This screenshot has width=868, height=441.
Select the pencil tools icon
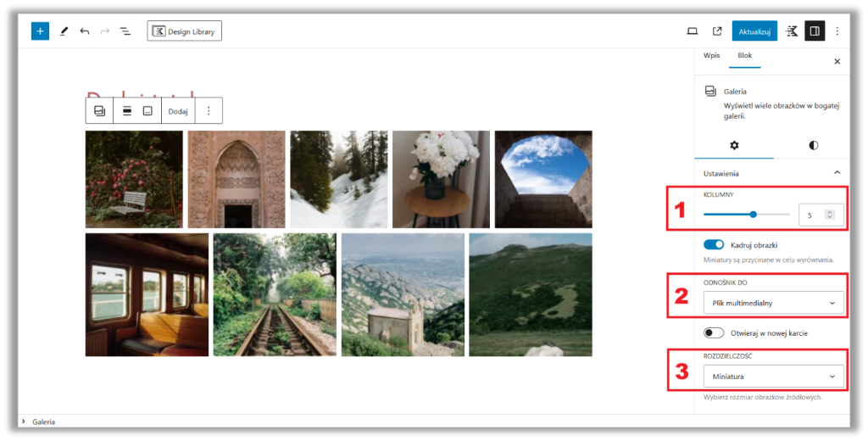[64, 31]
